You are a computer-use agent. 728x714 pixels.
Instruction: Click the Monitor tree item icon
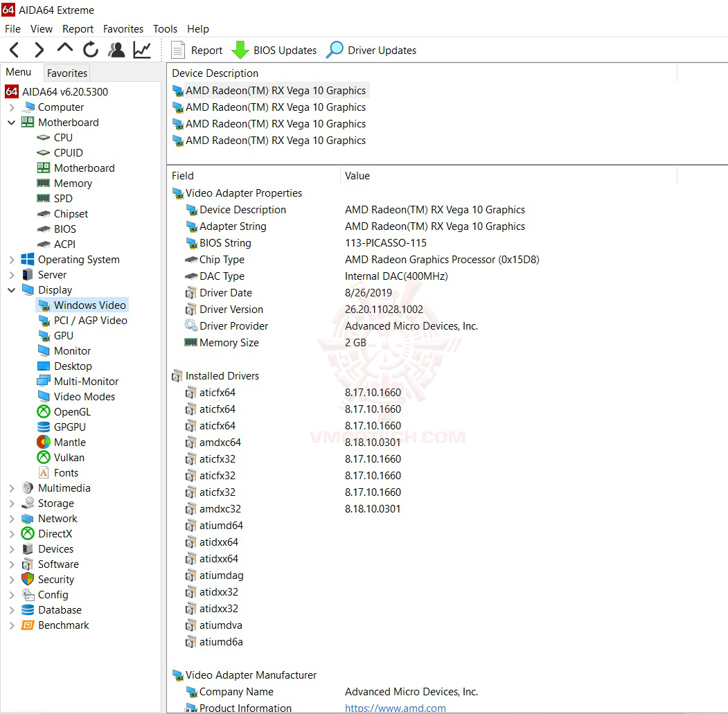tap(44, 351)
